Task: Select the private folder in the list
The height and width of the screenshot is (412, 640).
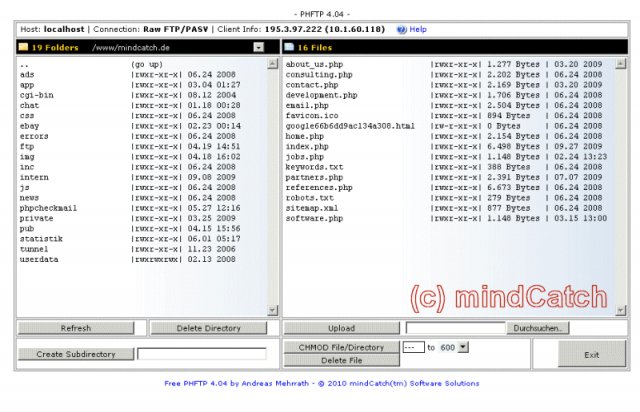Action: click(x=36, y=218)
